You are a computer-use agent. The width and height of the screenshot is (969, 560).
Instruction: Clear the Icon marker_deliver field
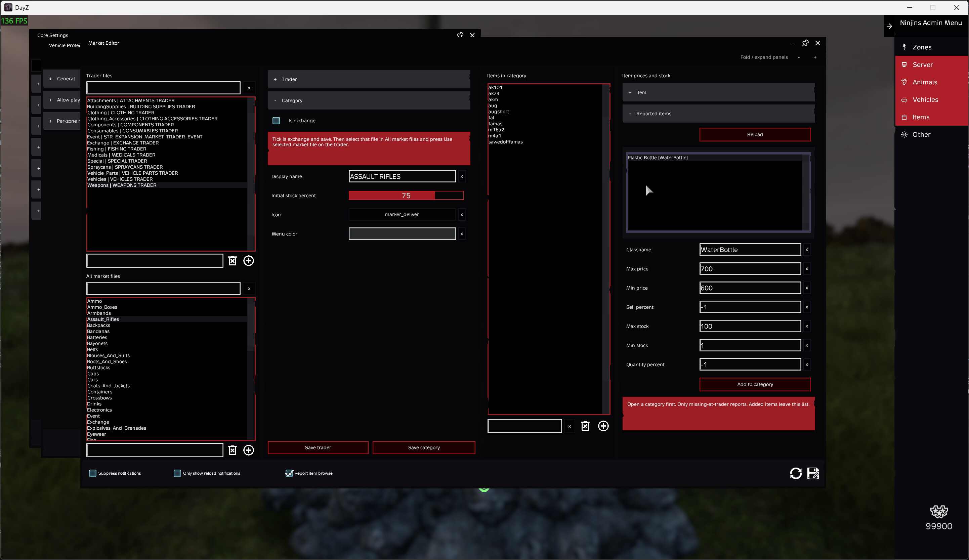pyautogui.click(x=461, y=214)
